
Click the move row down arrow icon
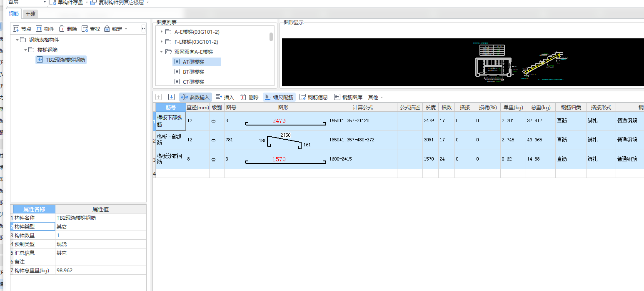(171, 97)
